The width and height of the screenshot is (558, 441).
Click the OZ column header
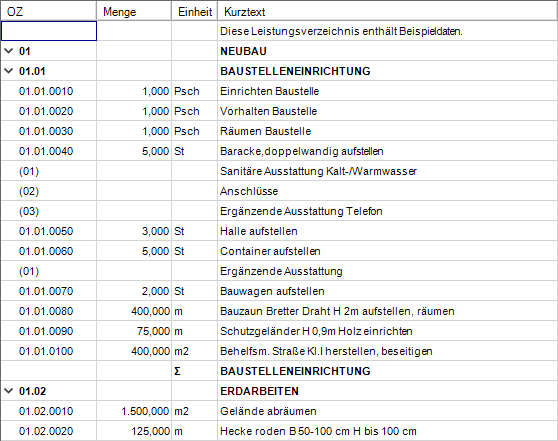click(x=48, y=11)
